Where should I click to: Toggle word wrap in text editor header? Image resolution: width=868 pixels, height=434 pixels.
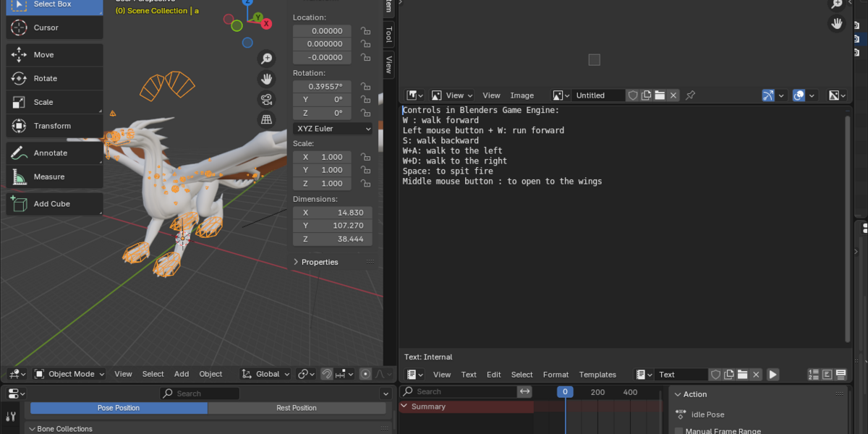click(x=827, y=375)
